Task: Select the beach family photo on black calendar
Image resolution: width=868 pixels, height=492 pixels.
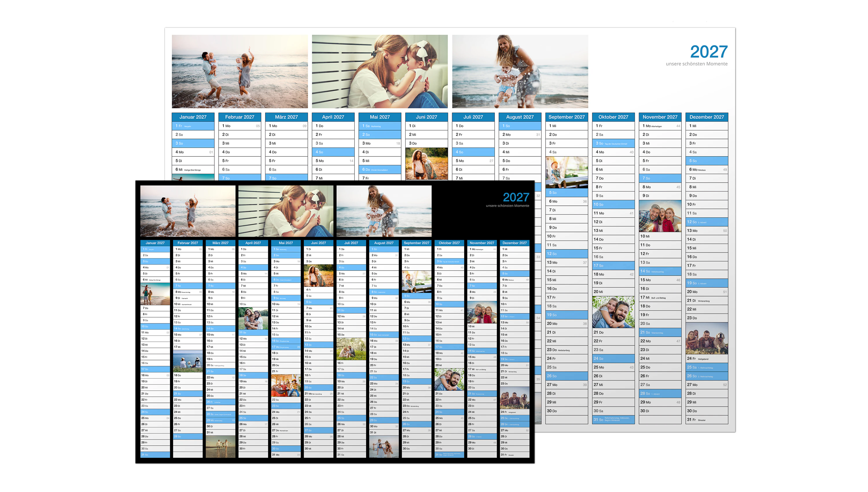Action: 188,211
